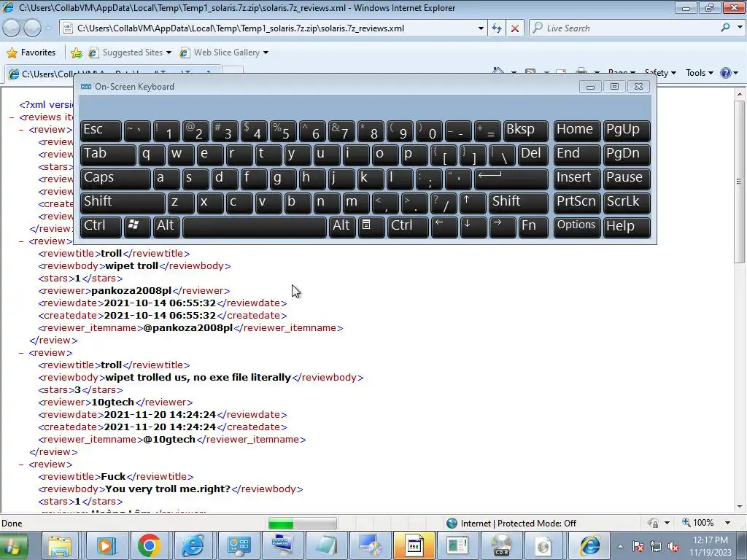Click the status bar loading progress bar
The height and width of the screenshot is (560, 747).
click(303, 524)
